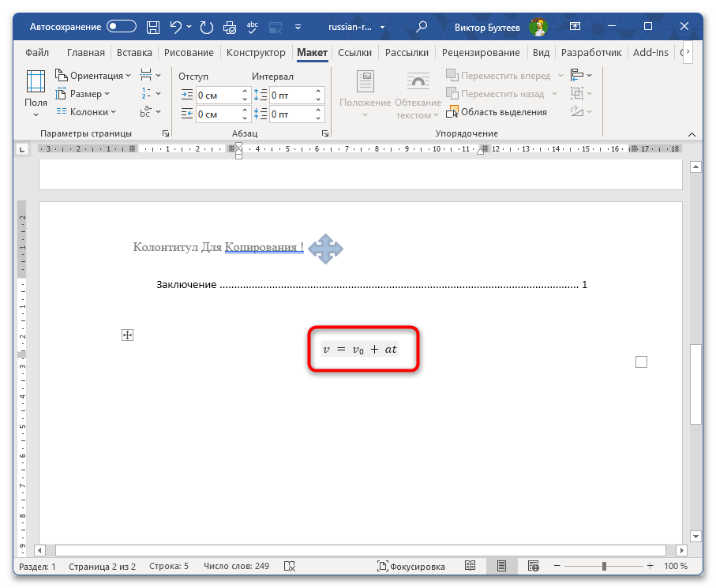Viewport: 716px width, 588px height.
Task: Open Область выделения selection pane
Action: point(497,112)
